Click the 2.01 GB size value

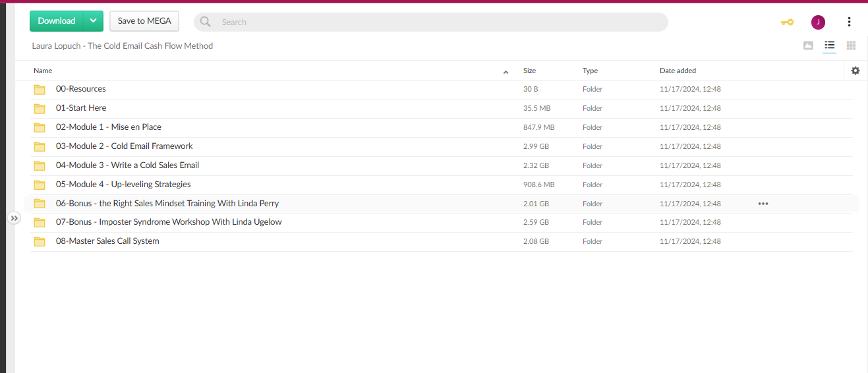[x=536, y=204]
